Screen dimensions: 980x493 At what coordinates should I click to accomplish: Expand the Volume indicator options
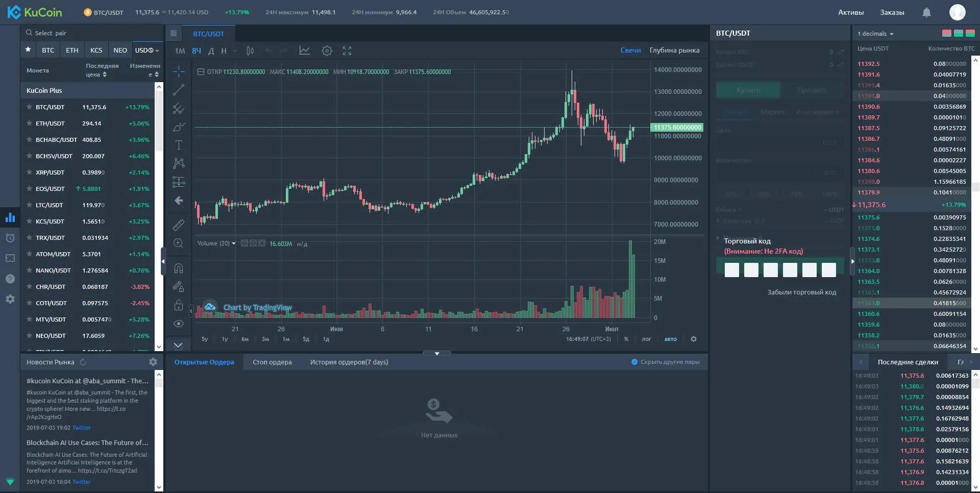click(234, 243)
